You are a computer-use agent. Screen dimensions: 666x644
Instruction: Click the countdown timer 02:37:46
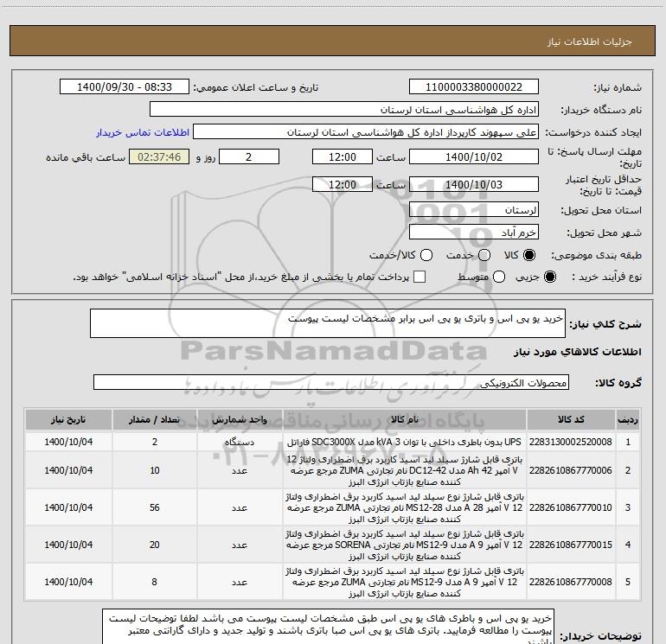(x=159, y=156)
